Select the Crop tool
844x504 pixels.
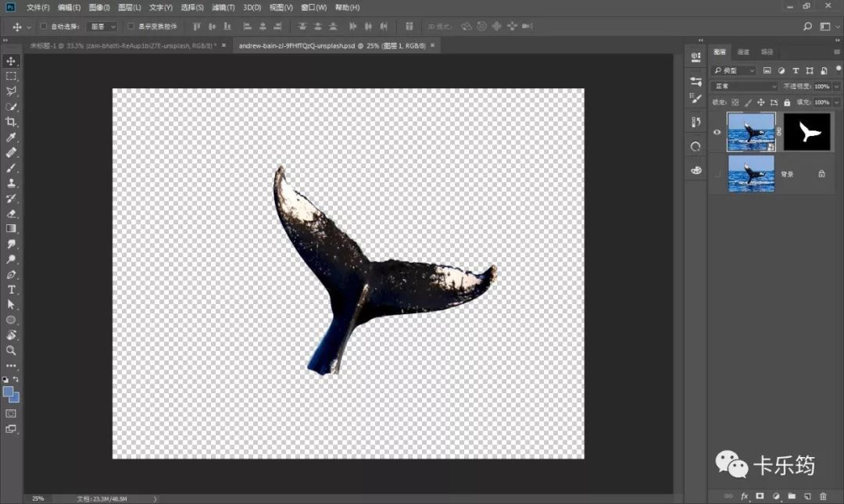click(11, 122)
